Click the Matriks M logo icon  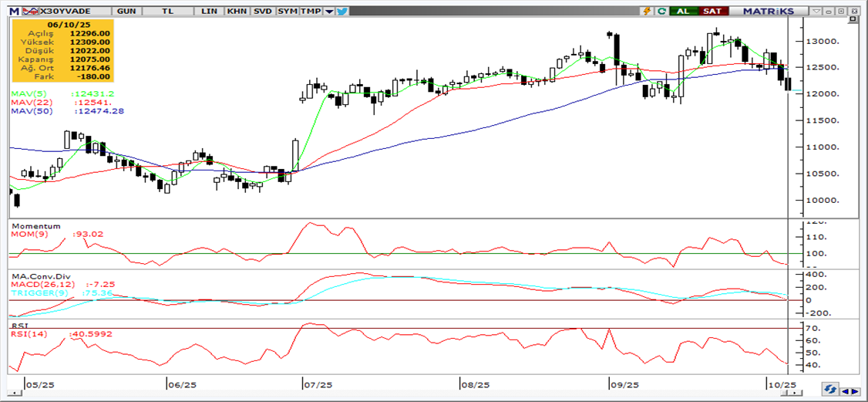point(13,12)
